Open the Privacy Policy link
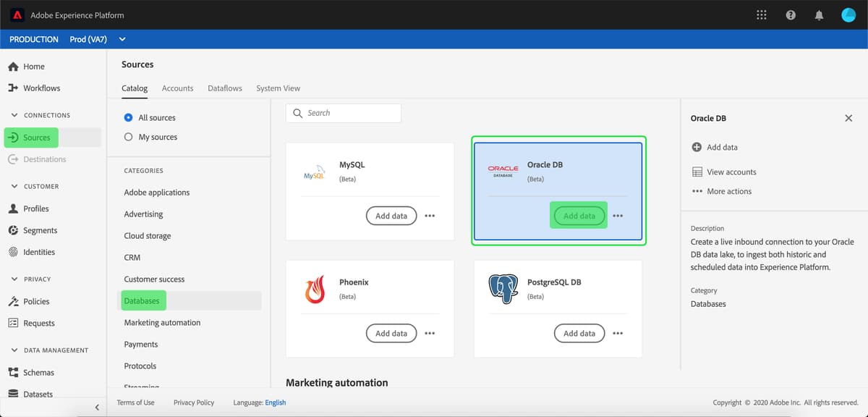The image size is (868, 417). [193, 402]
